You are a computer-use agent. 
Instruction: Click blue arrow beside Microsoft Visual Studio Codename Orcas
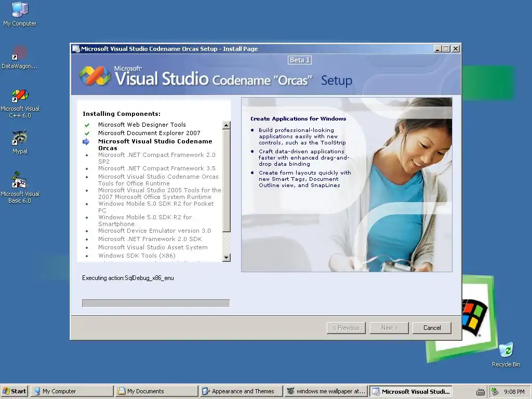86,142
